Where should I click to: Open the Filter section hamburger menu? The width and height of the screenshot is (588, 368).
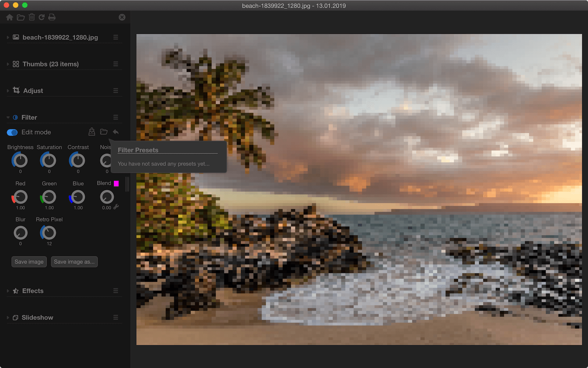116,117
